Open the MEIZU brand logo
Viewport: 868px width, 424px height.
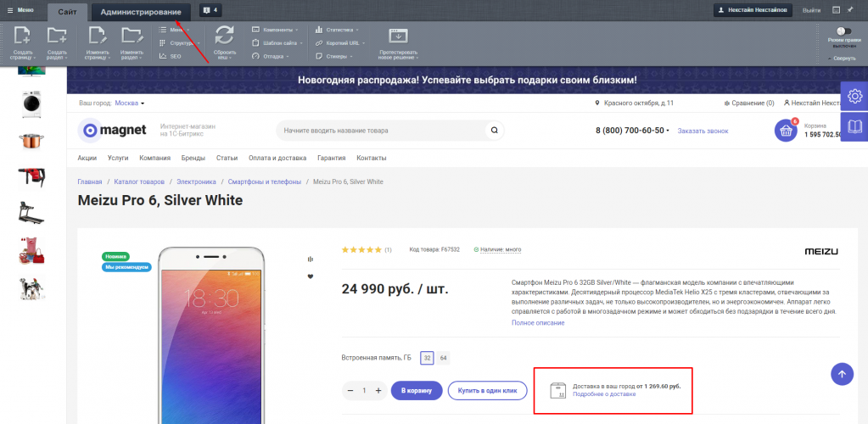821,251
